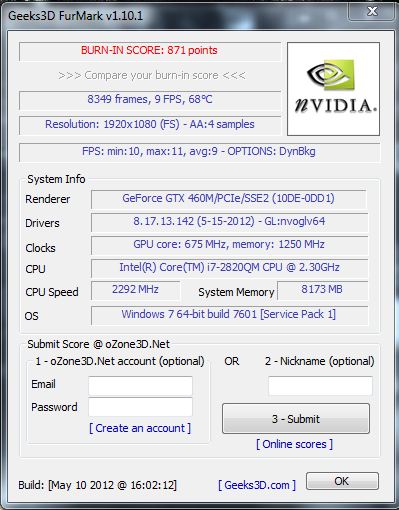Click the OS value 'Windows 7 64-bit build 7601'
399x510 pixels.
coord(229,315)
